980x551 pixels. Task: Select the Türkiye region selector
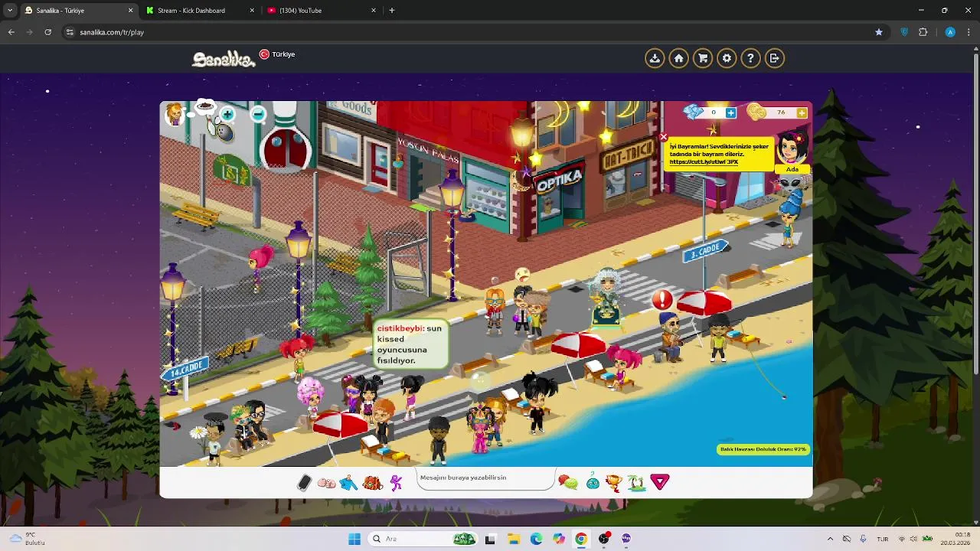(277, 54)
